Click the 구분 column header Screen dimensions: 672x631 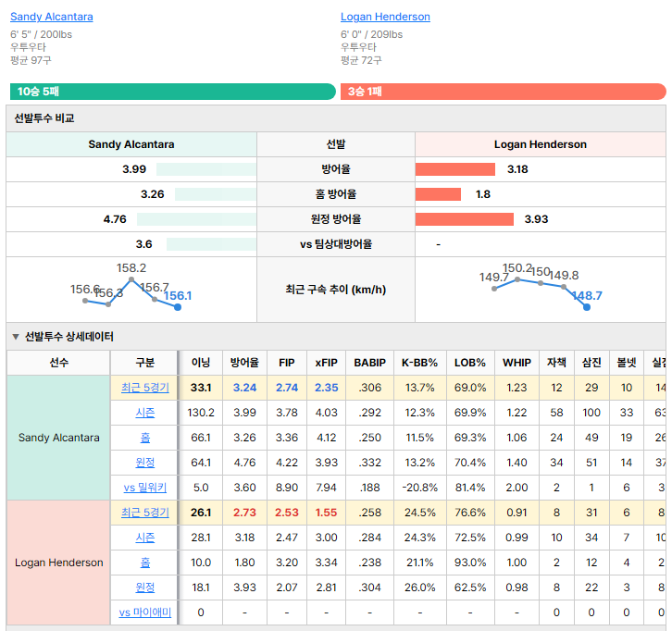coord(144,363)
